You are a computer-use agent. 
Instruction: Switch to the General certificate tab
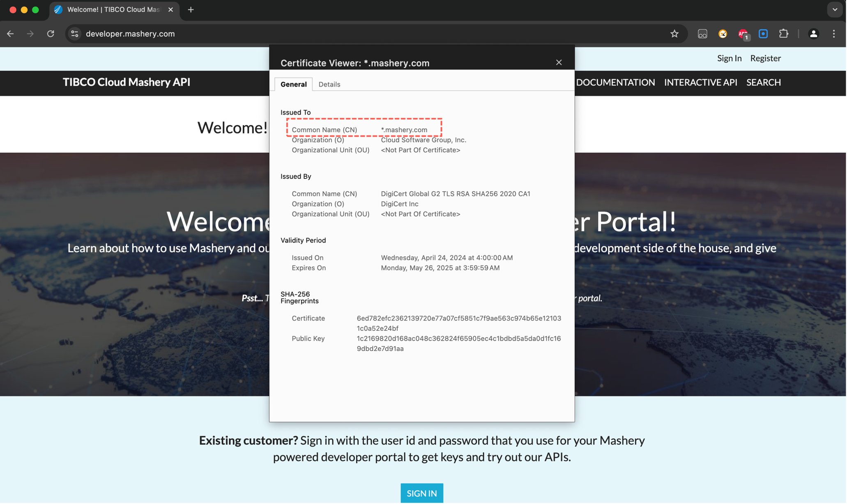tap(294, 85)
